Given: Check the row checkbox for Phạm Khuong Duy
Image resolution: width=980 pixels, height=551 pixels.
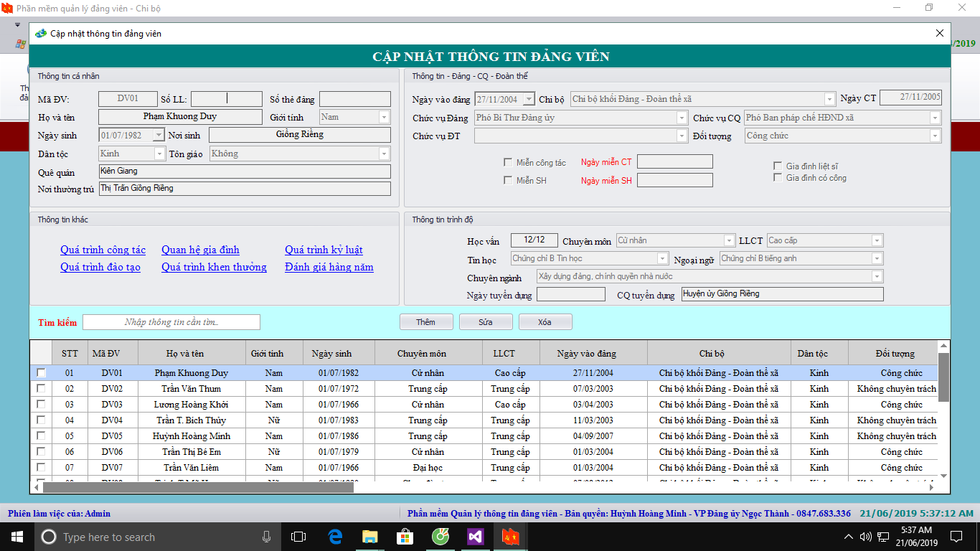Looking at the screenshot, I should [41, 373].
